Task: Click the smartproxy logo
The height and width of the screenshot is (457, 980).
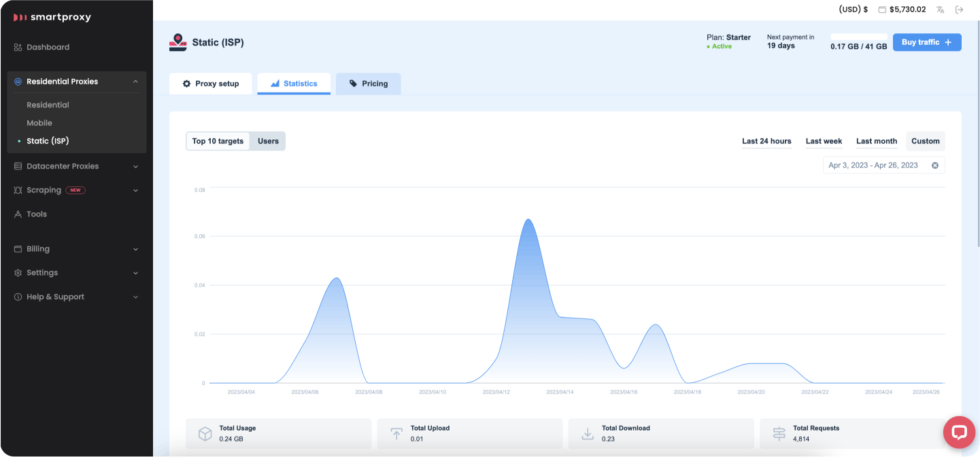Action: [x=52, y=17]
